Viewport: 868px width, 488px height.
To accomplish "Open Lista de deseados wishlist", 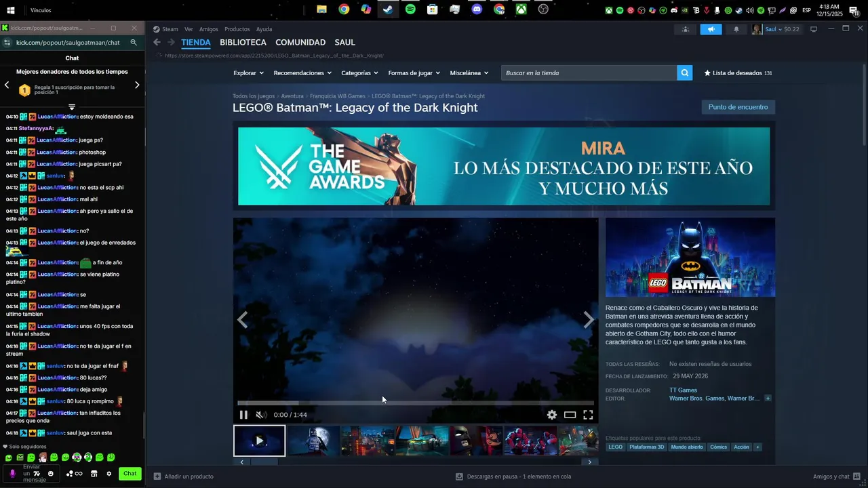I will (738, 73).
